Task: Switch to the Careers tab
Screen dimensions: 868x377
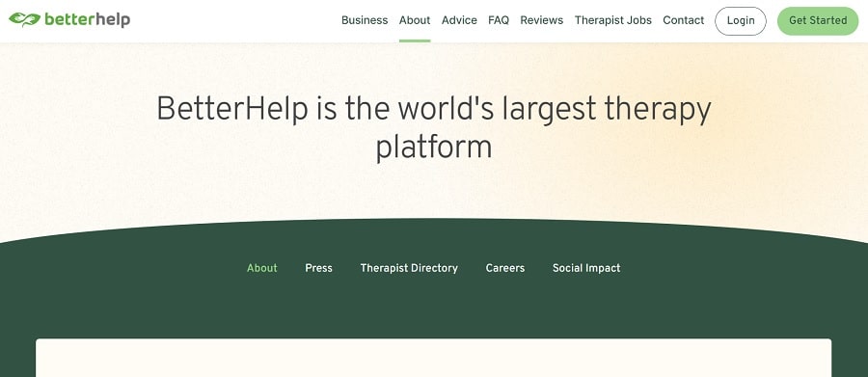Action: click(504, 268)
